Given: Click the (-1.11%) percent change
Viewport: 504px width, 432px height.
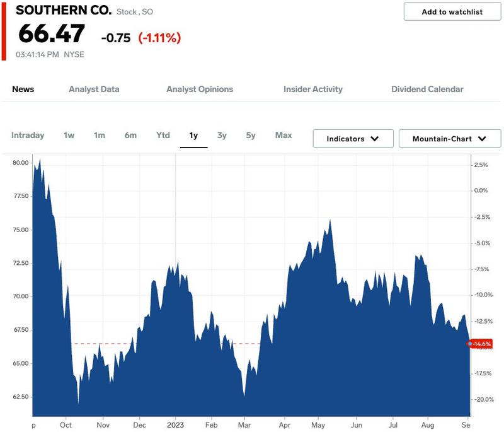Looking at the screenshot, I should [x=159, y=38].
